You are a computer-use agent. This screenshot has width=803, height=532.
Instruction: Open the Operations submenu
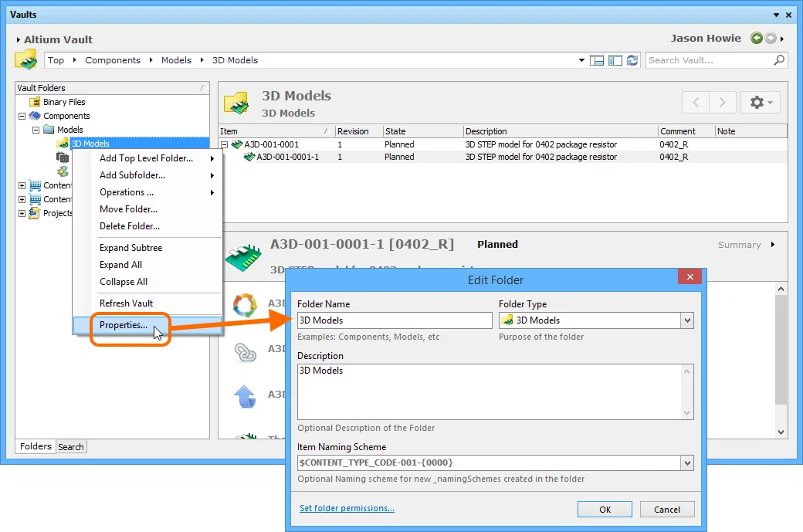pos(147,192)
